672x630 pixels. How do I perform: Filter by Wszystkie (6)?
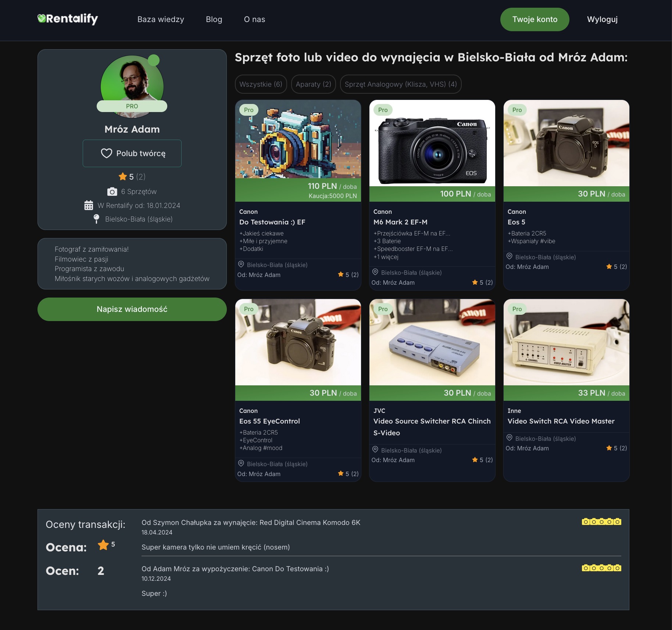[261, 84]
